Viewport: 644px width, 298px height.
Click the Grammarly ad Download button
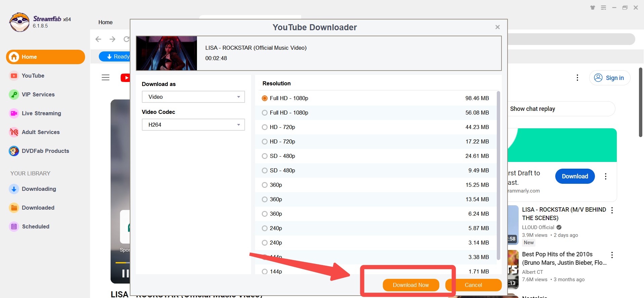[575, 176]
